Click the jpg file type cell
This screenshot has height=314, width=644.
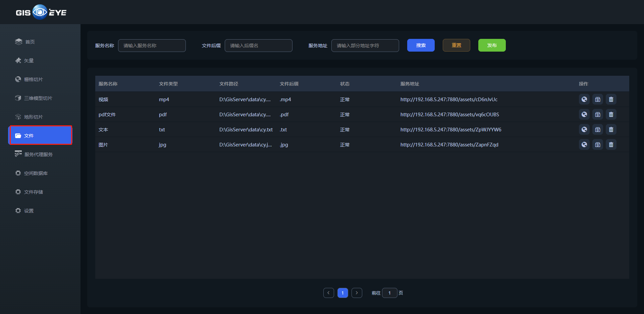tap(163, 145)
